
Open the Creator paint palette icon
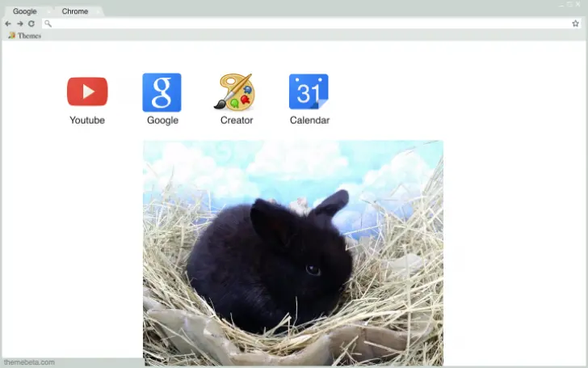click(235, 92)
